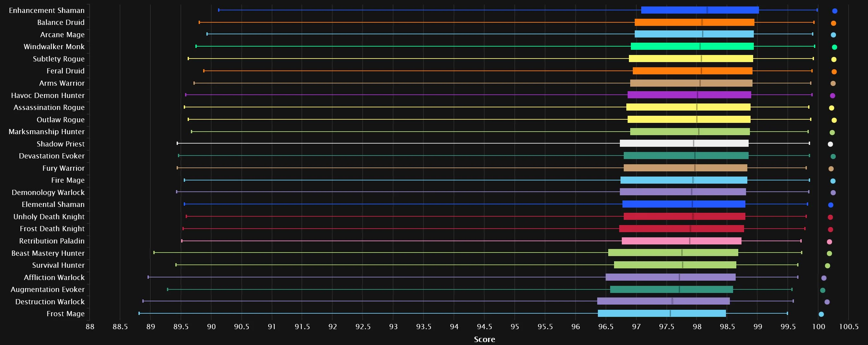868x345 pixels.
Task: Select the Shadow Priest label
Action: (60, 144)
